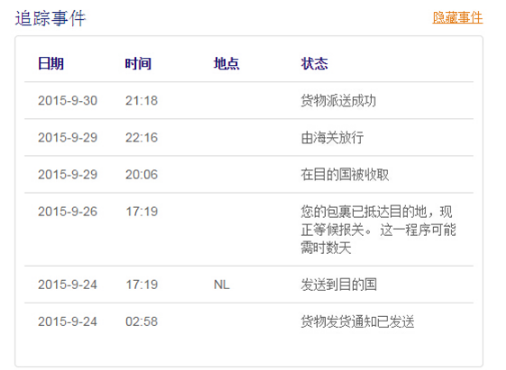Select the date in the 02:58 row

(68, 322)
